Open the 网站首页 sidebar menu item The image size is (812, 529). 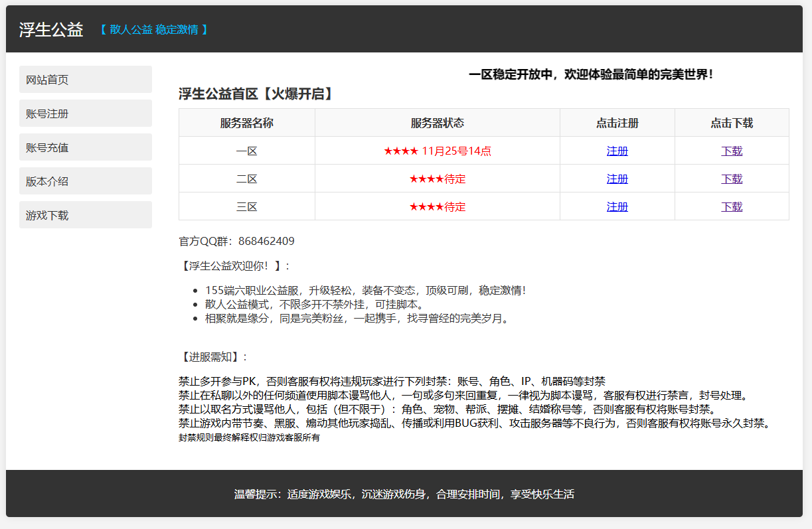click(85, 80)
